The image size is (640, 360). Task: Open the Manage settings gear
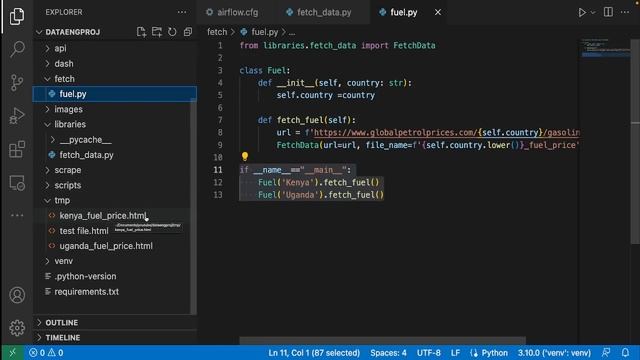tap(17, 328)
